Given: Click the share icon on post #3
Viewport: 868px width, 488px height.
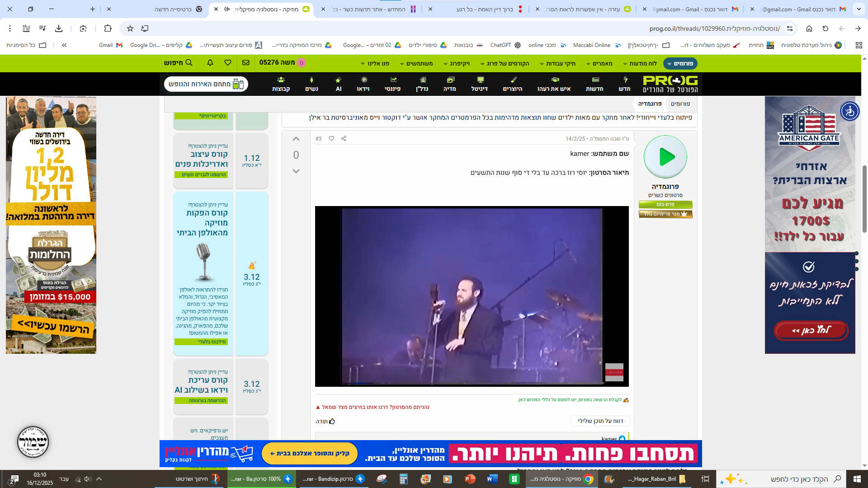Looking at the screenshot, I should point(344,139).
